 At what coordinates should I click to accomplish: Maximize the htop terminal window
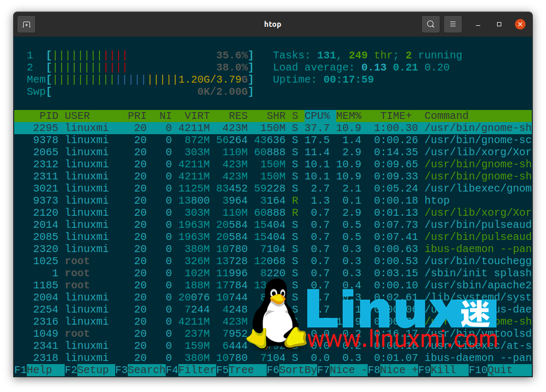[499, 24]
